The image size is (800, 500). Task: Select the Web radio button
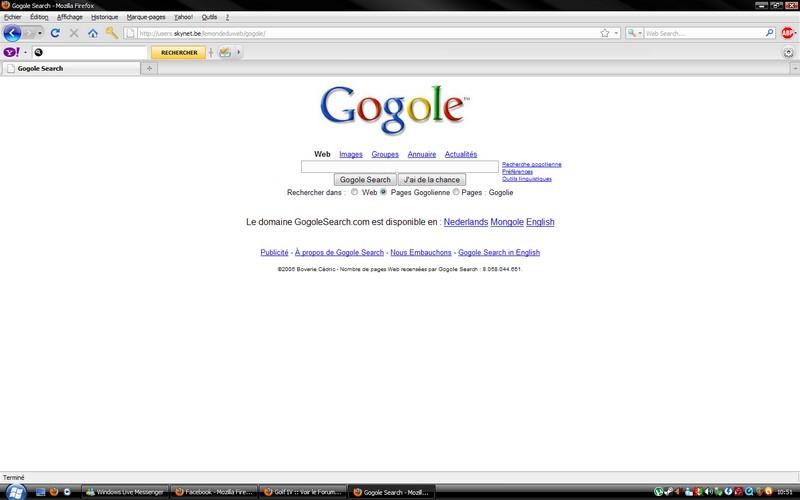(x=354, y=192)
